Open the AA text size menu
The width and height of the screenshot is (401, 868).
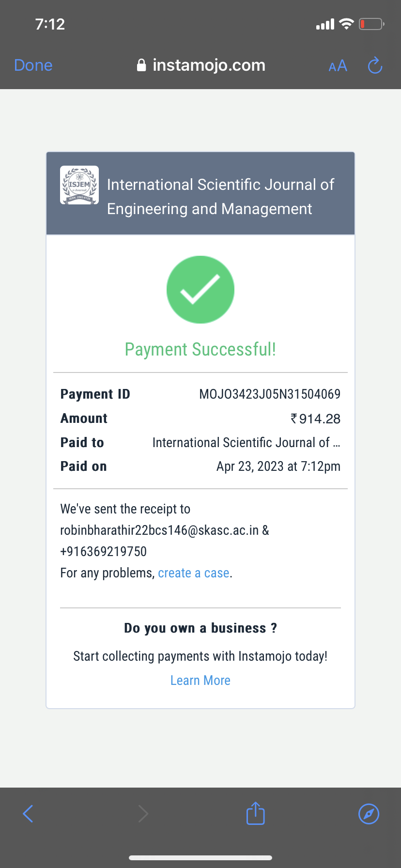[338, 66]
